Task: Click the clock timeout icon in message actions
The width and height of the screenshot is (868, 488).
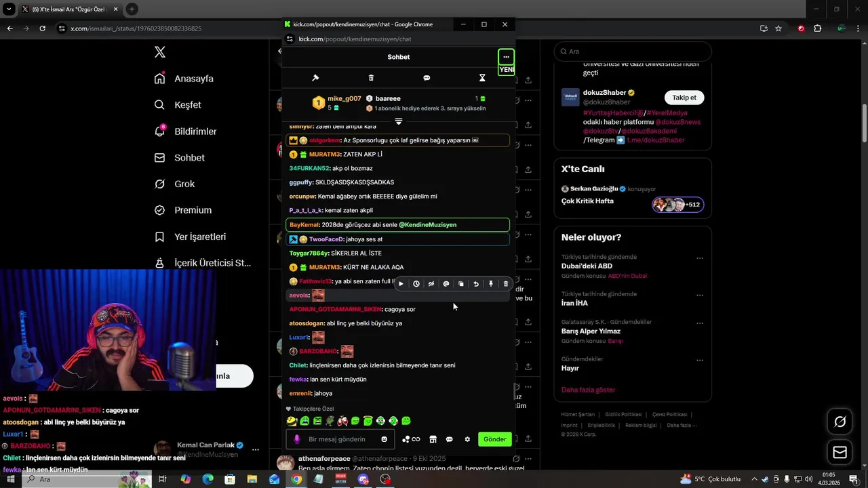Action: point(416,284)
